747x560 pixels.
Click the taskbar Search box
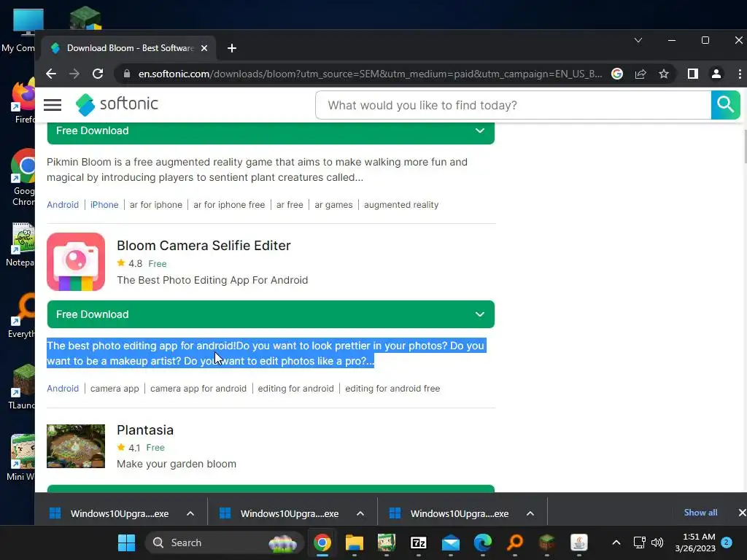(225, 542)
